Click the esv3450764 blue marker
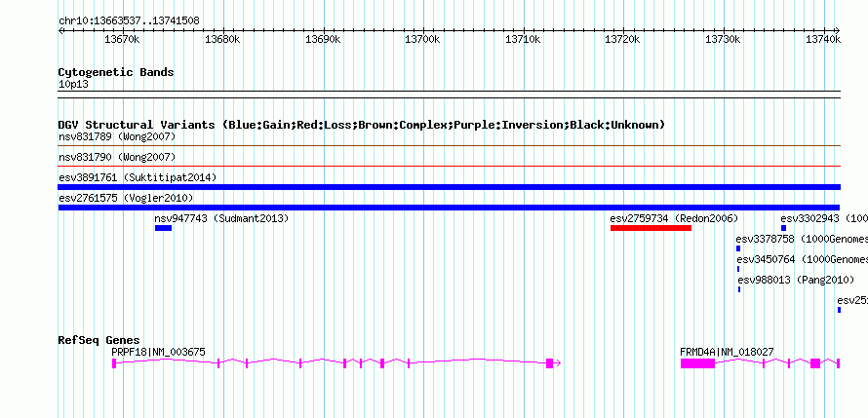Image resolution: width=868 pixels, height=418 pixels. [x=738, y=269]
